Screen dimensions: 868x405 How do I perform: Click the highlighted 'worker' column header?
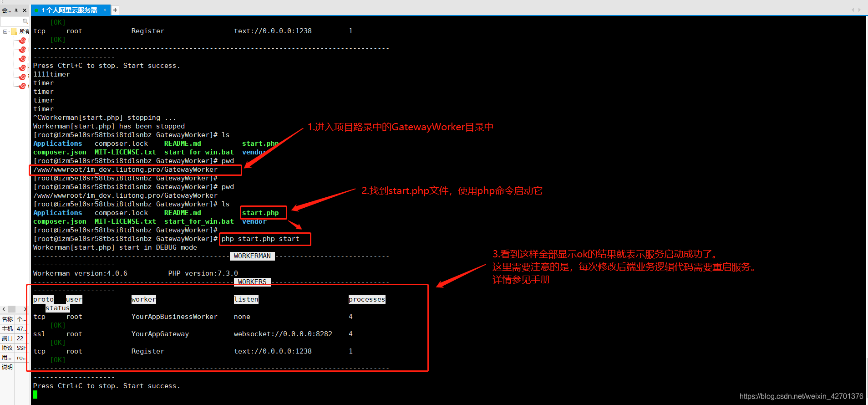click(x=144, y=299)
